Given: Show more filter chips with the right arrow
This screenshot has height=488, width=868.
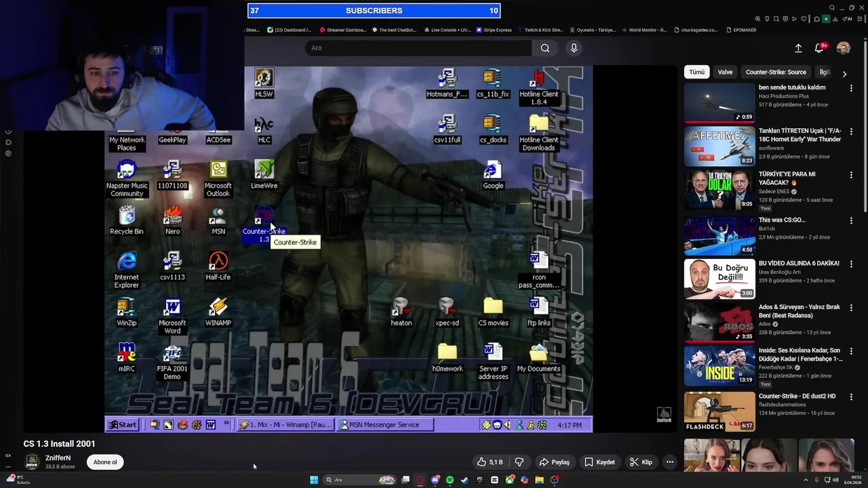Looking at the screenshot, I should tap(844, 73).
